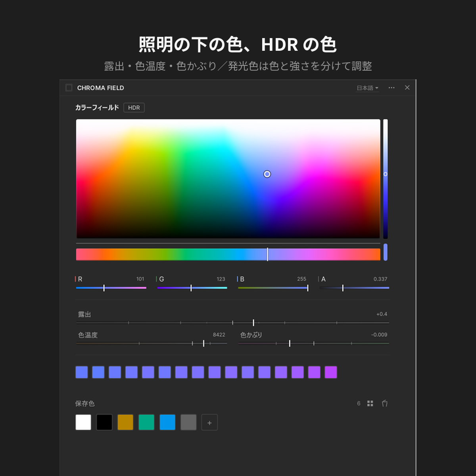The image size is (476, 476).
Task: Click the current color preview chip beside hue strip
Action: click(385, 252)
